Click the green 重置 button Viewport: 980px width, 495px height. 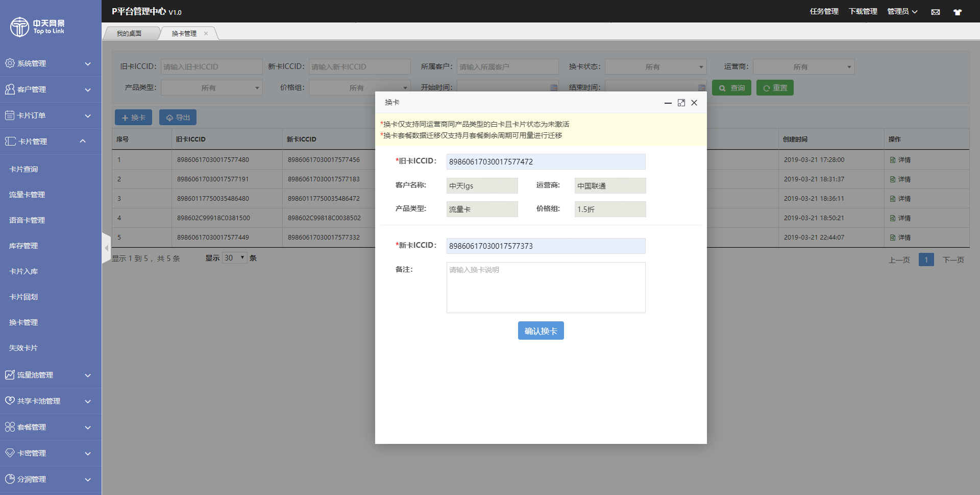point(775,88)
